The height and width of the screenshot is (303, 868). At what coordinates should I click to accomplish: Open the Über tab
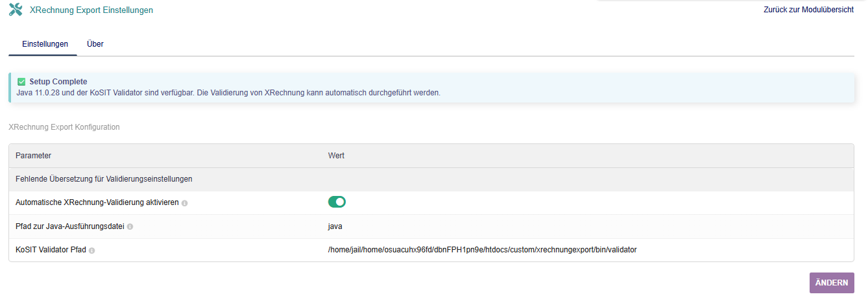pos(95,44)
